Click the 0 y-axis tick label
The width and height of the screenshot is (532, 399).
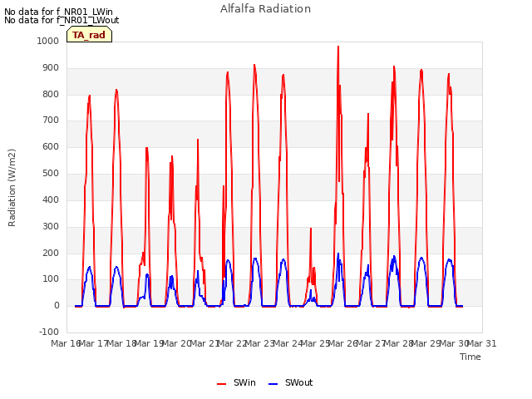tap(57, 305)
